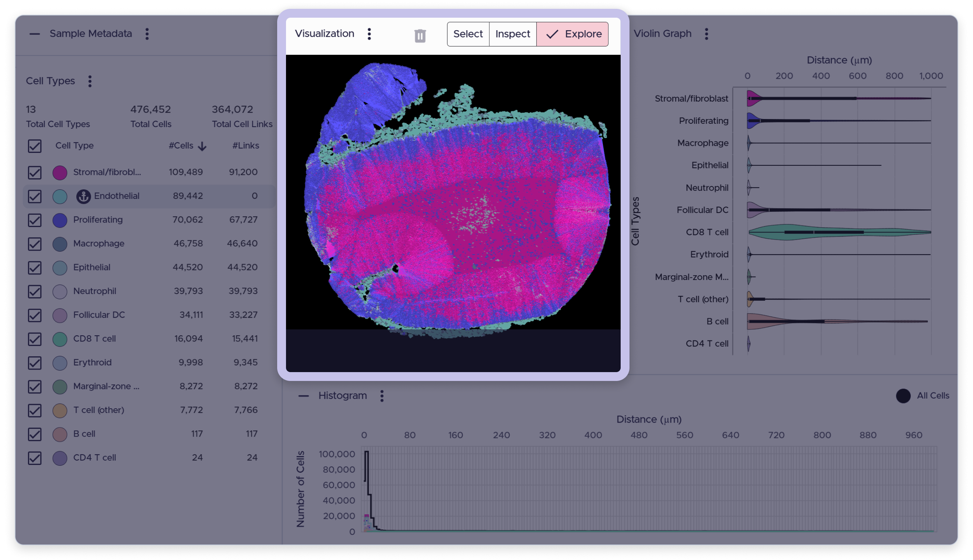Viewport: 973px width, 560px height.
Task: Collapse the Histogram panel
Action: [304, 396]
